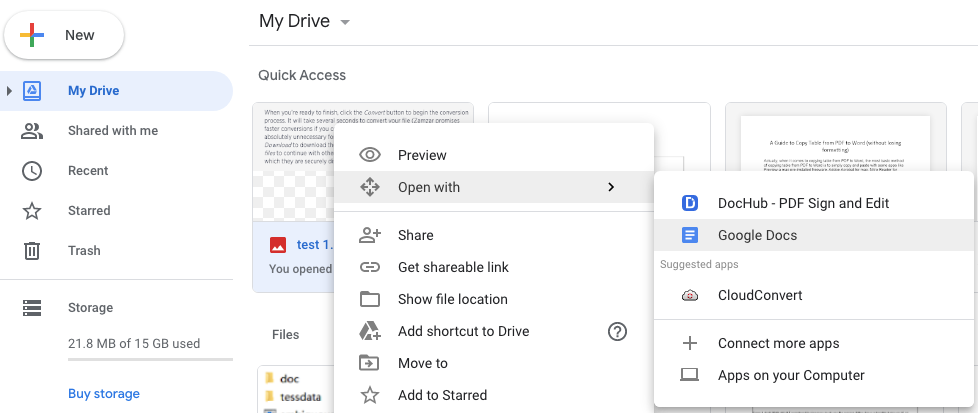978x413 pixels.
Task: Click the Trash bin icon
Action: pyautogui.click(x=32, y=251)
